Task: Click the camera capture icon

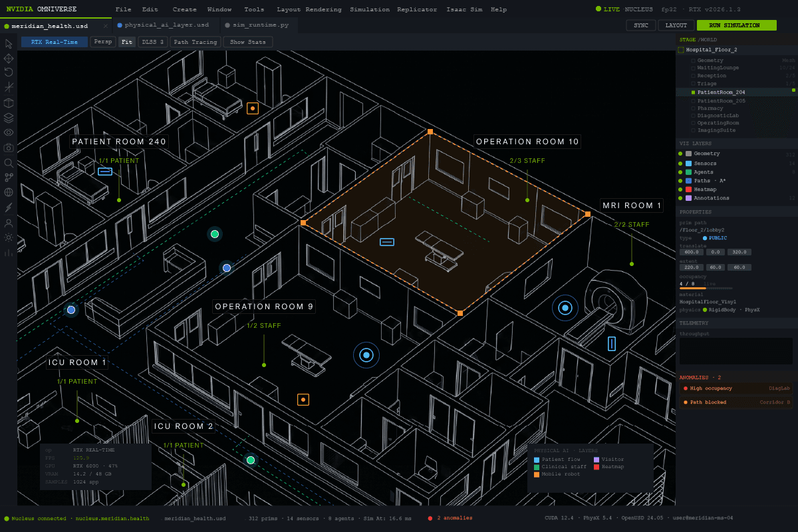Action: click(9, 148)
